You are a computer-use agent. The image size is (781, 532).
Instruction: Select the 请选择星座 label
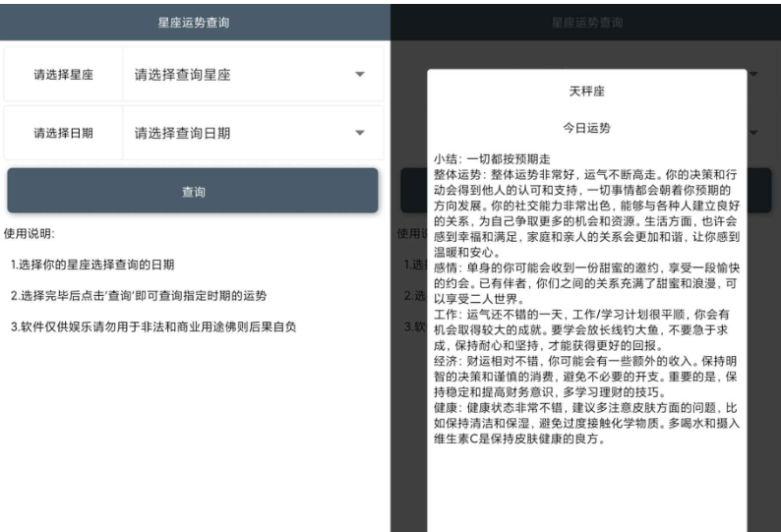64,75
